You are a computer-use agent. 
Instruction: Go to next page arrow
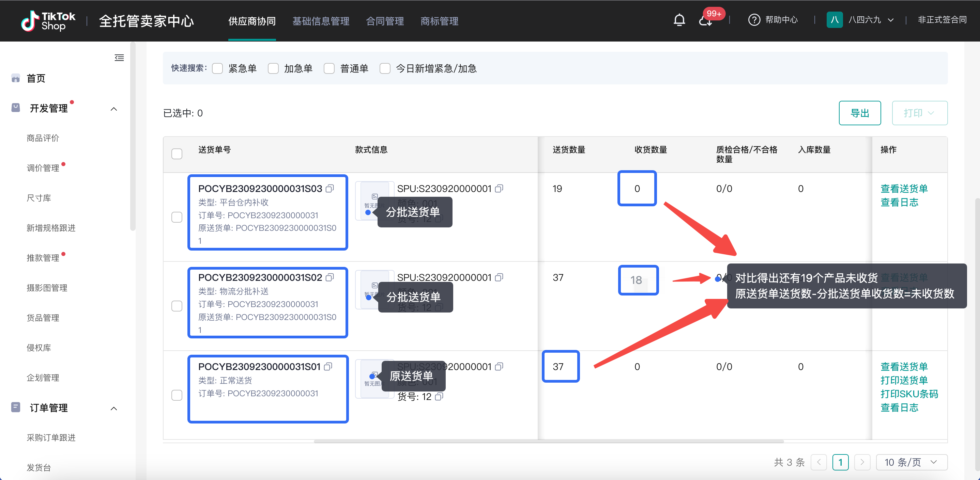click(x=862, y=462)
